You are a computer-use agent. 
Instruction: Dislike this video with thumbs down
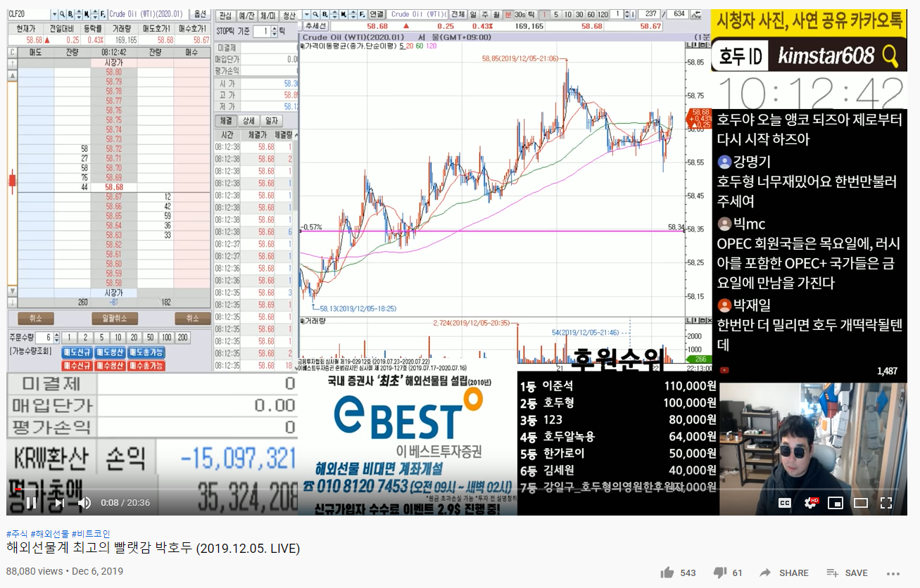[719, 573]
